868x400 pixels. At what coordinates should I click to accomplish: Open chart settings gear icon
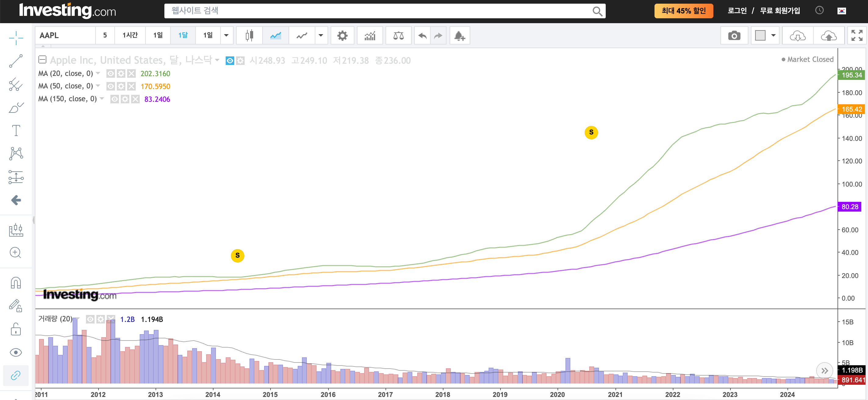(342, 35)
